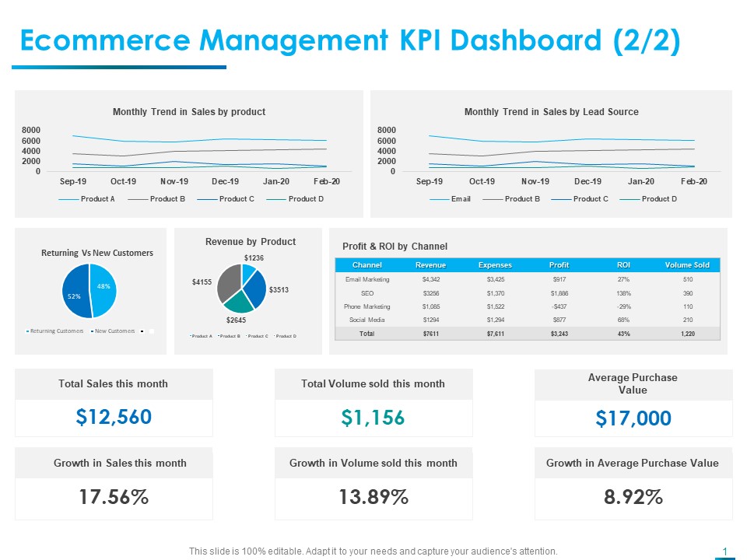This screenshot has height=560, width=747.
Task: Select 'Monthly Trend in Sales by product' chart title
Action: coord(189,112)
